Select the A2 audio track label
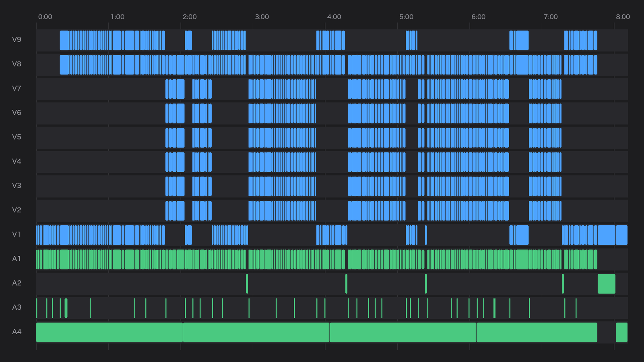This screenshot has height=362, width=644. 17,283
